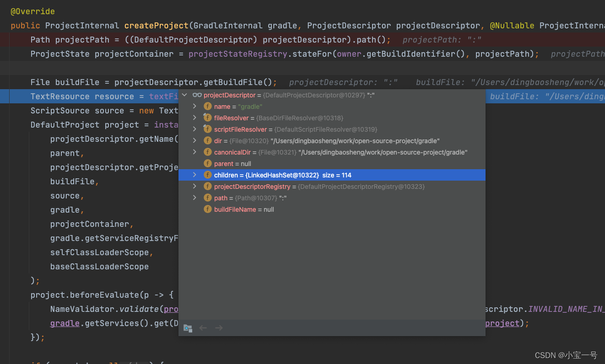Select the buildFileName = null row

coord(332,209)
